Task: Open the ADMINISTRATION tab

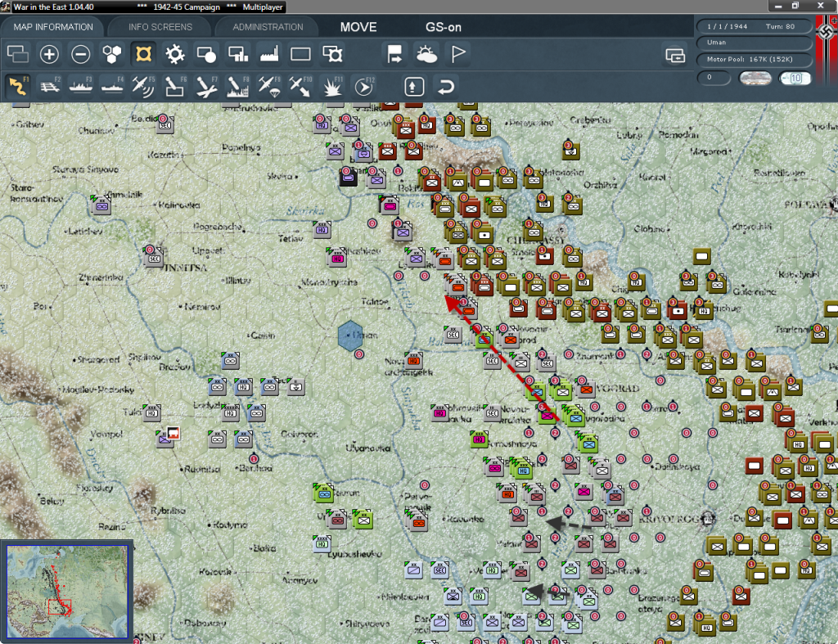Action: [x=268, y=27]
